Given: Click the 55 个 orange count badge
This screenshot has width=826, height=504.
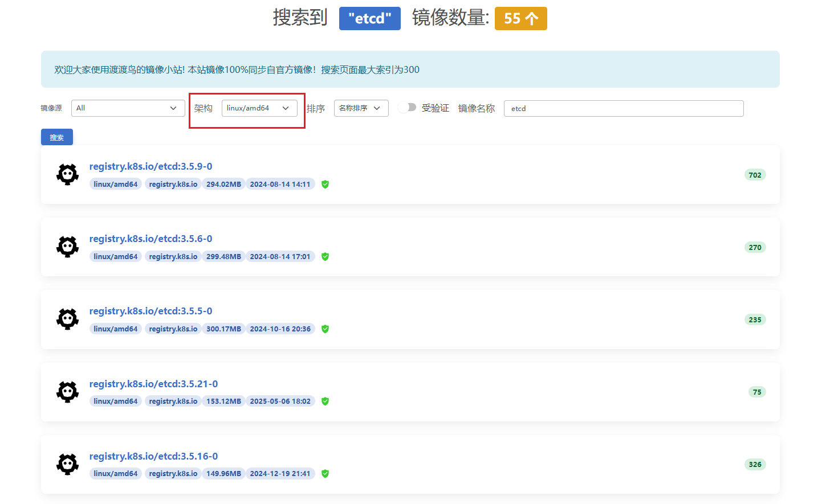Looking at the screenshot, I should (521, 18).
